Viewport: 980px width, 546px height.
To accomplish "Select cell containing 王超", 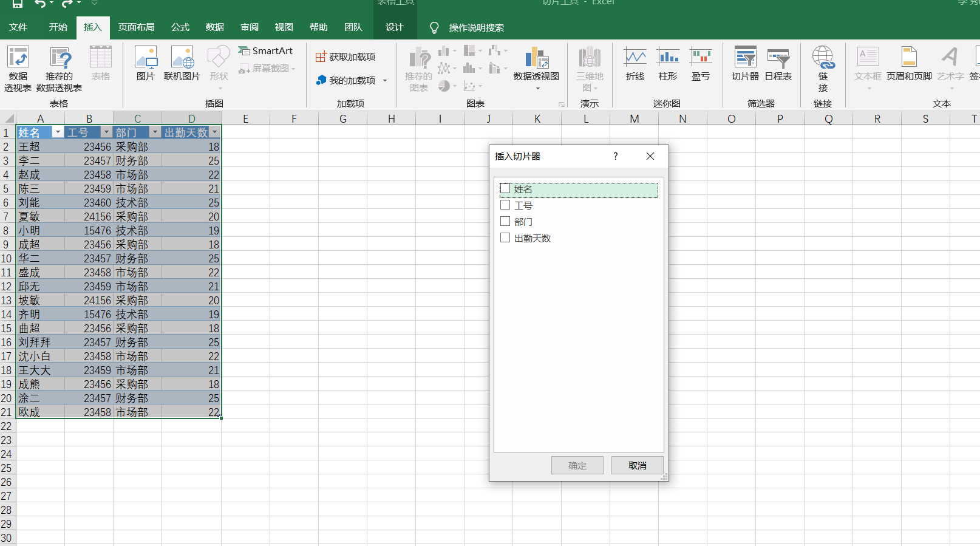I will [40, 147].
